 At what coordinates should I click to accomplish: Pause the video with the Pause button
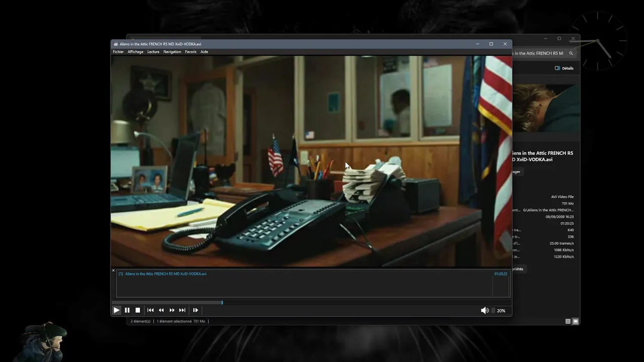[x=127, y=310]
